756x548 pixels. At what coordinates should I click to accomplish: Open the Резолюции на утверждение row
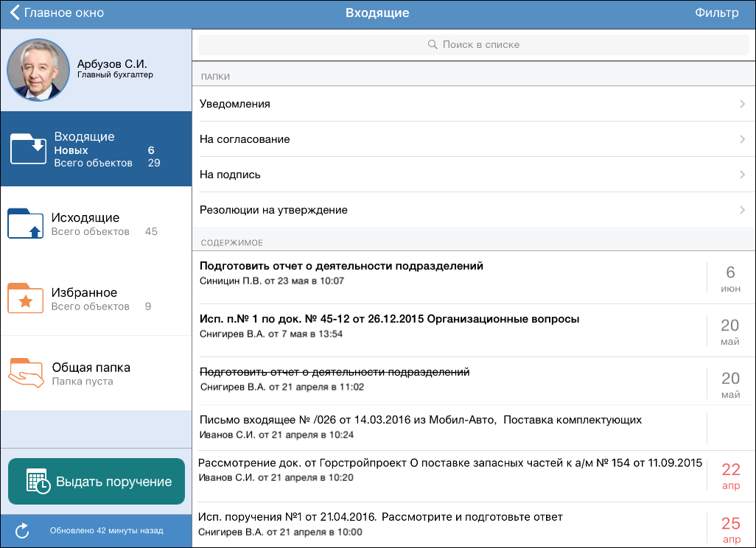click(474, 210)
